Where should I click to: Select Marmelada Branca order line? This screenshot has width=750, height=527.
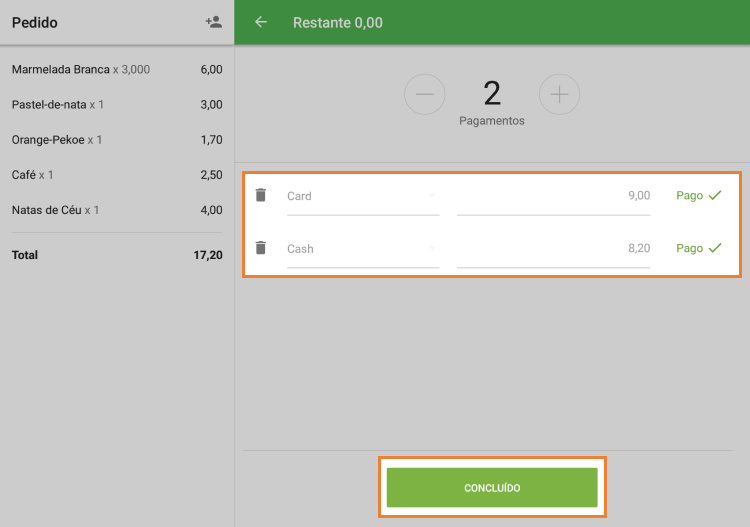[x=116, y=70]
